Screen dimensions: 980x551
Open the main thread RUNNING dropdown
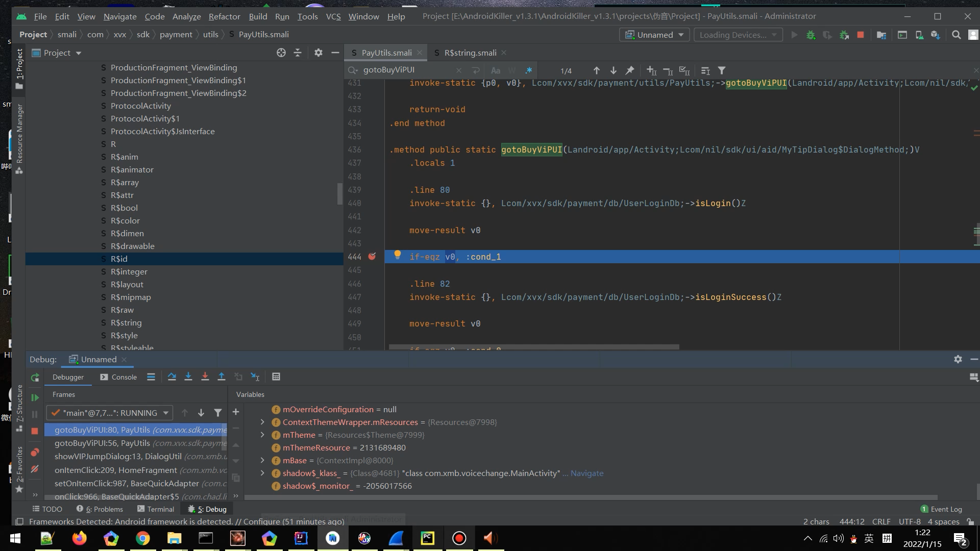110,413
